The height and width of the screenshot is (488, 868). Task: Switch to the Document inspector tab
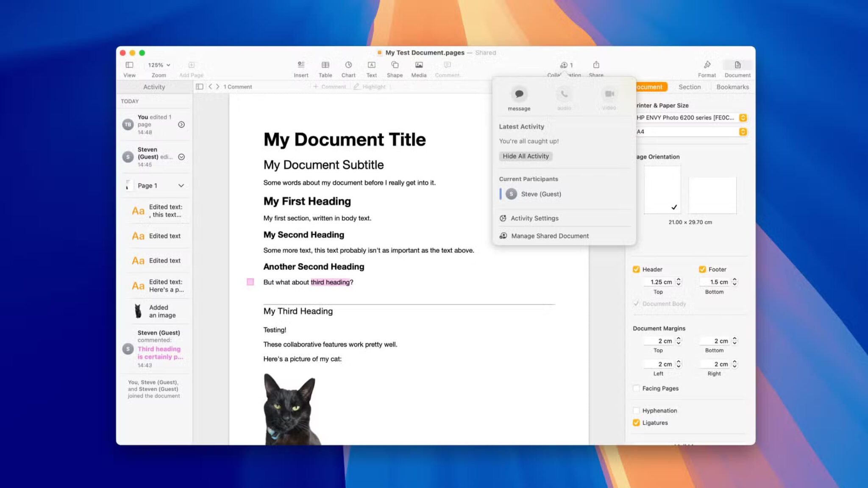coord(651,87)
